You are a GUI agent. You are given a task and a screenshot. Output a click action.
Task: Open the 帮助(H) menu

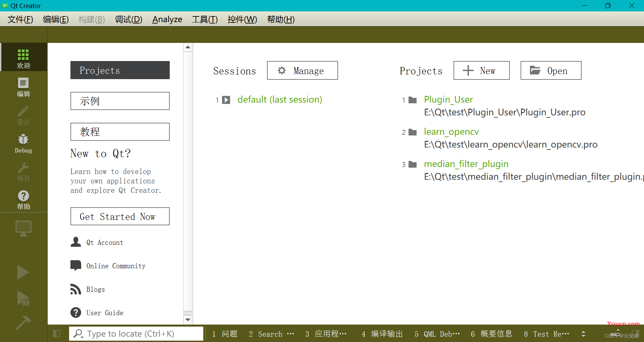tap(281, 19)
